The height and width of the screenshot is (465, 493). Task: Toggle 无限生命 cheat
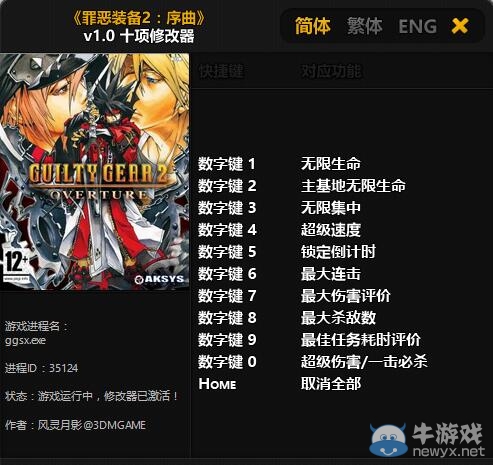(x=331, y=164)
